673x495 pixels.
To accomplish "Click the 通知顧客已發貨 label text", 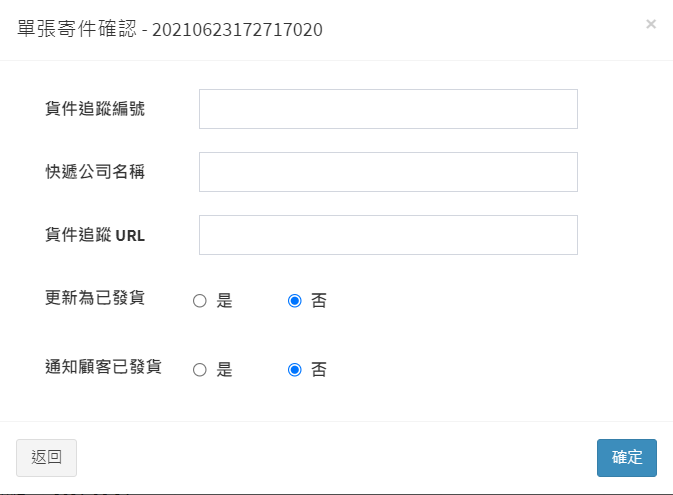I will tap(104, 367).
